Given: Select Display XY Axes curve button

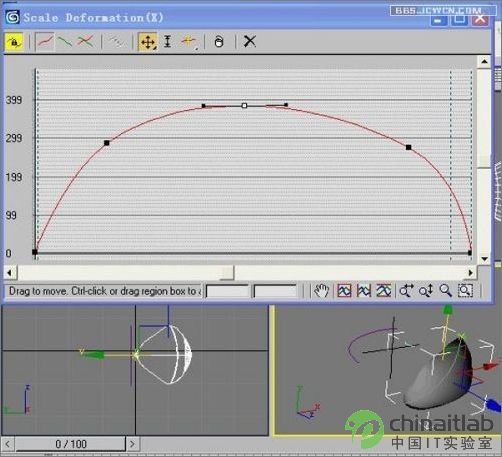Looking at the screenshot, I should tap(86, 42).
